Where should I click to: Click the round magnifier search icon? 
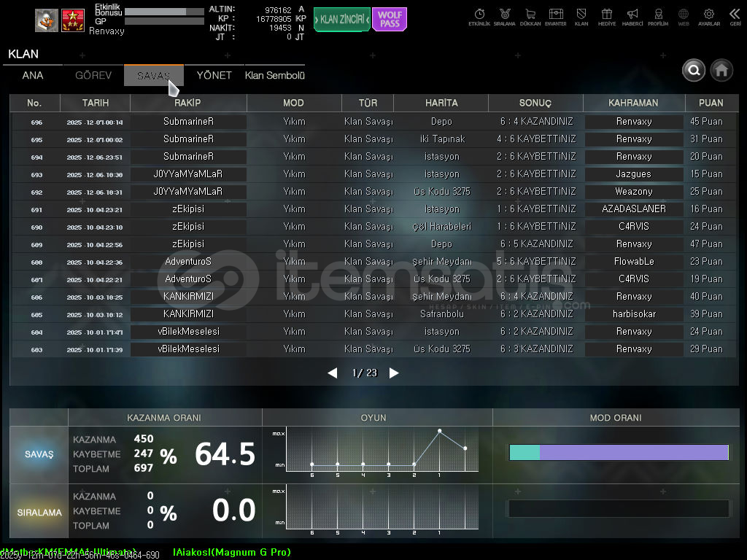[x=694, y=70]
